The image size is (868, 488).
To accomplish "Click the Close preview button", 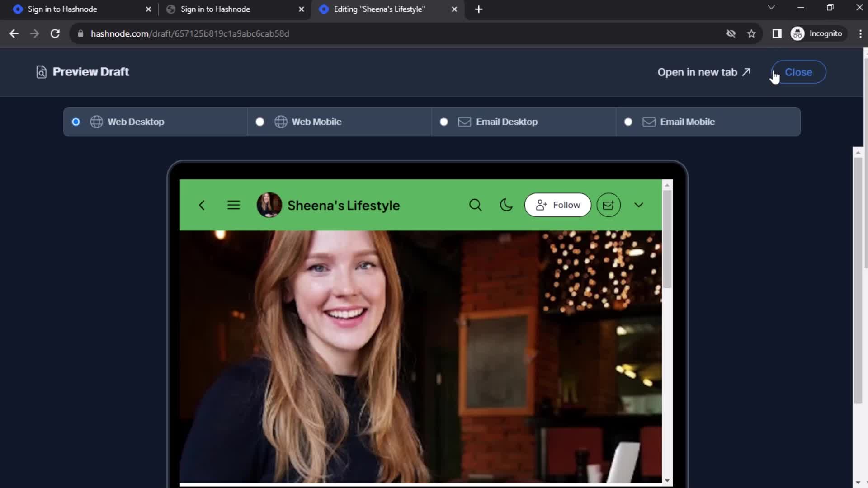I will point(798,72).
